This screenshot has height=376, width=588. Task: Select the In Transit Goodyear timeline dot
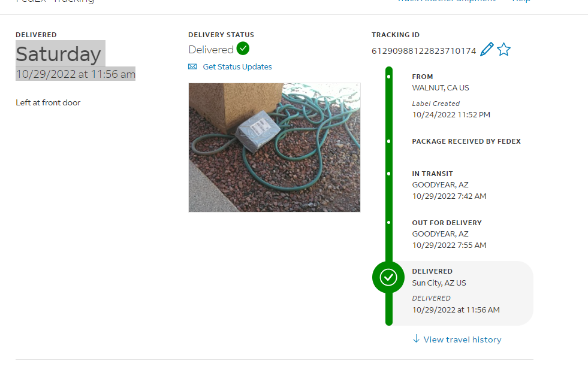tap(389, 174)
